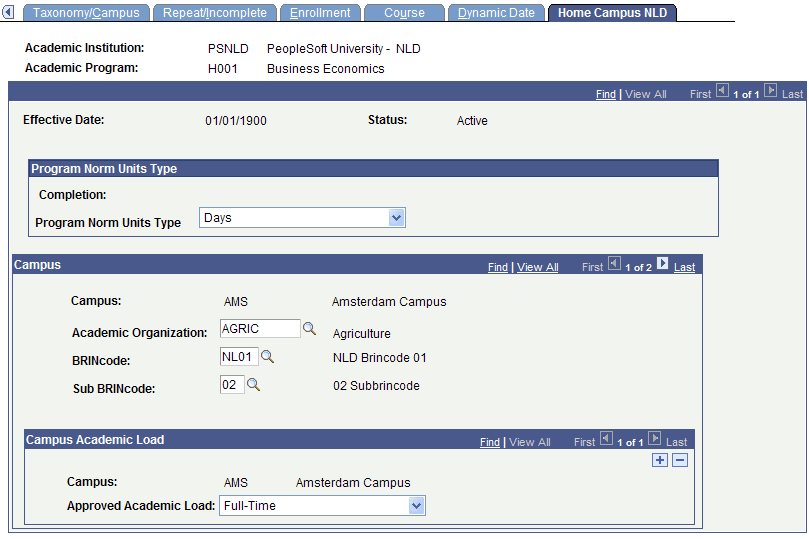Open the Program Norm Units Type dropdown
Screen dimensions: 809x539
pyautogui.click(x=302, y=218)
